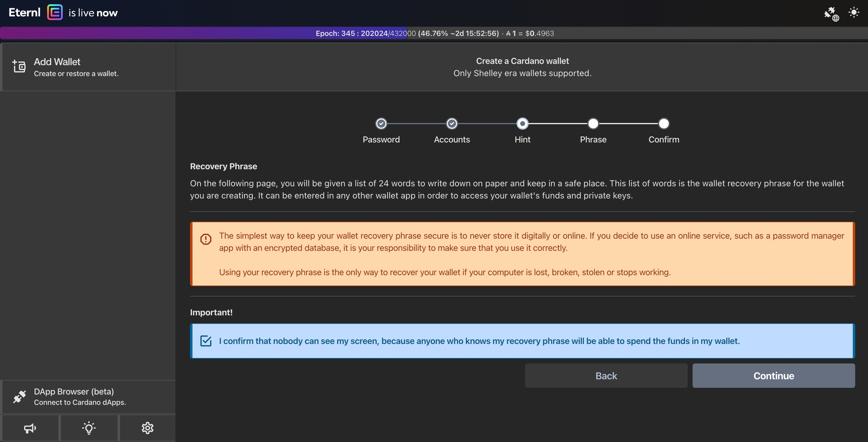868x442 pixels.
Task: Click the network connection plug icon
Action: (831, 14)
